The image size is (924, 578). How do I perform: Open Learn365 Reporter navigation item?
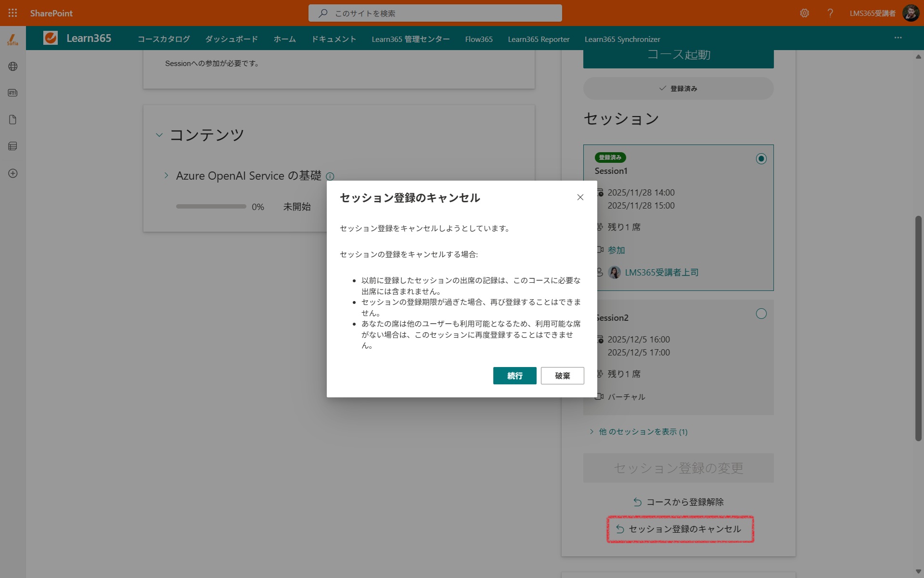[x=539, y=39]
